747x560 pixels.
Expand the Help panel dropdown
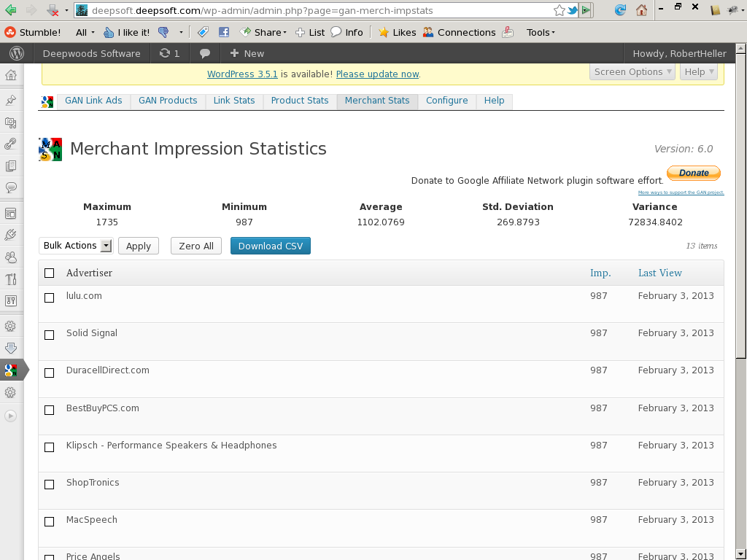[x=698, y=72]
